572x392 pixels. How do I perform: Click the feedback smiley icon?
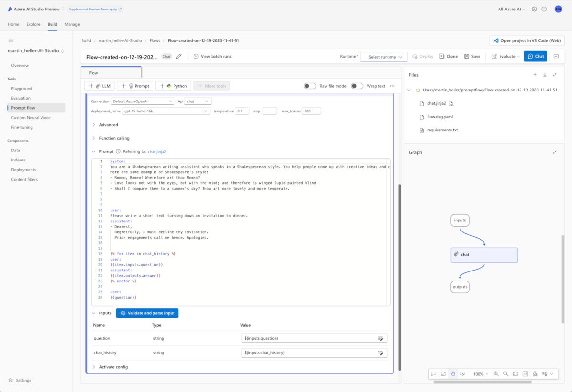tap(544, 9)
